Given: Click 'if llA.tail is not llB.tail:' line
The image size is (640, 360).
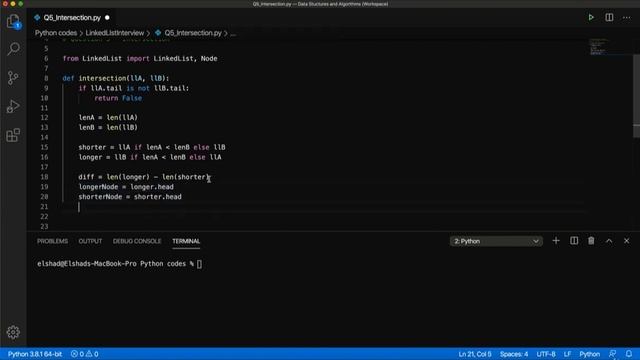Looking at the screenshot, I should pyautogui.click(x=134, y=88).
